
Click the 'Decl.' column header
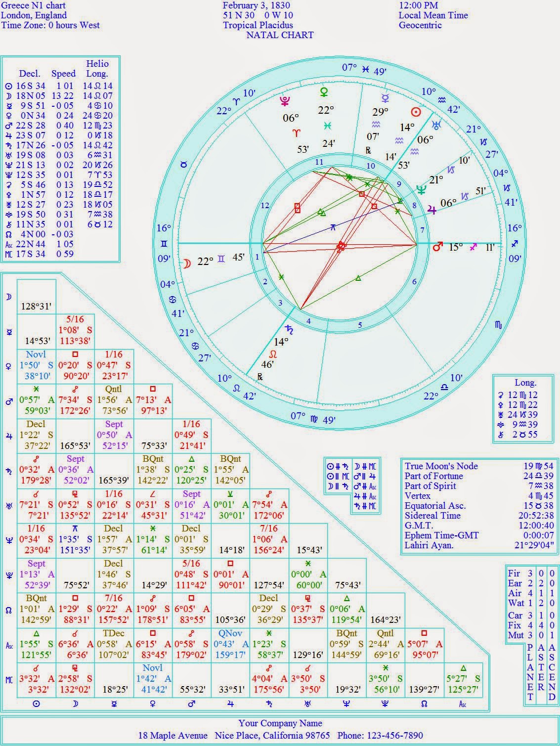coord(30,73)
